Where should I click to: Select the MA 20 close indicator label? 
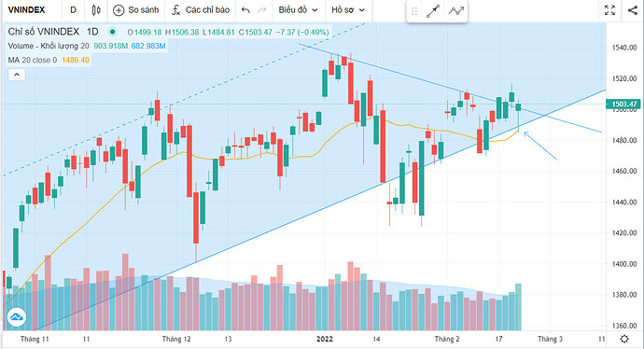click(33, 60)
